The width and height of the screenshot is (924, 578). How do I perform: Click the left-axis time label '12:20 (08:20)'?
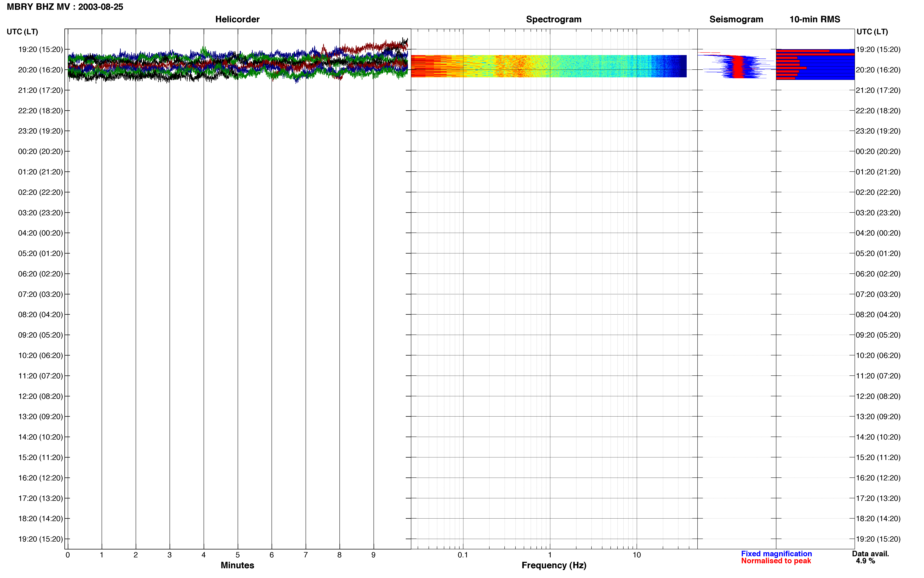pos(40,396)
